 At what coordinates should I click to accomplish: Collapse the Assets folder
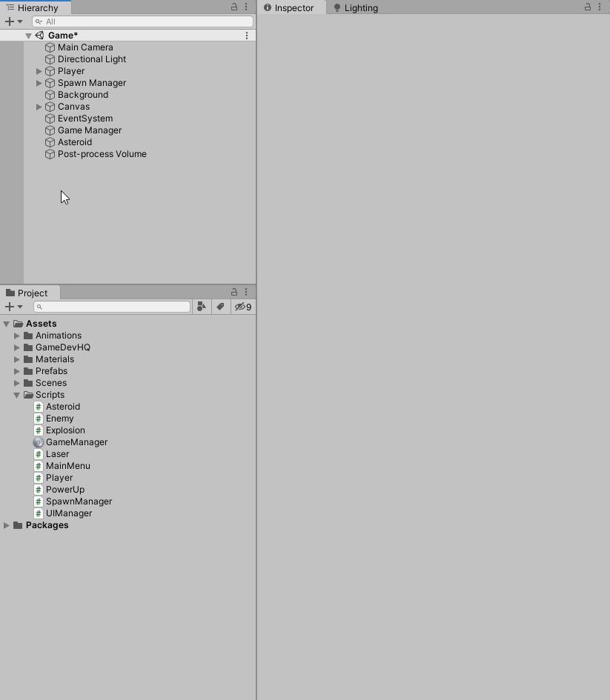coord(6,324)
